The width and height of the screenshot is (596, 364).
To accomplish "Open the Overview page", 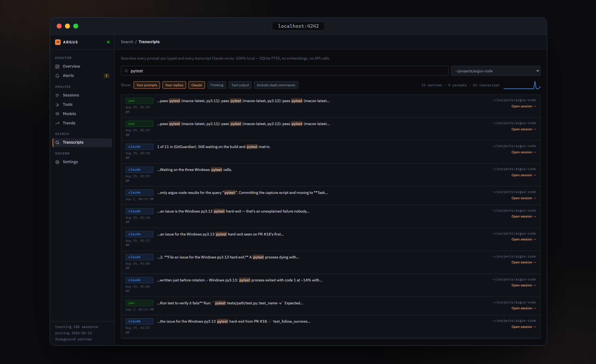I will (82, 66).
